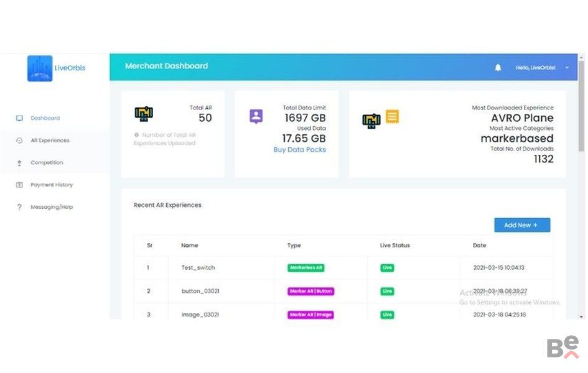The width and height of the screenshot is (588, 373).
Task: Click the Recent AR Experiences heading
Action: 167,205
